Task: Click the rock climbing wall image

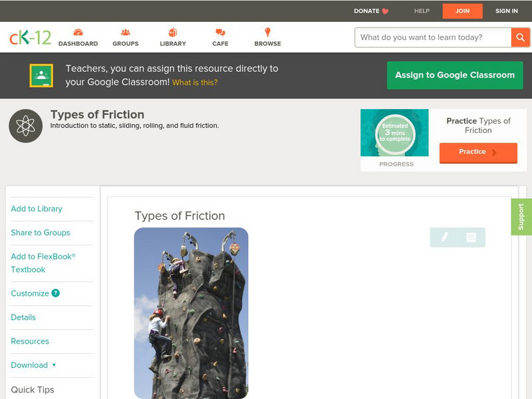Action: [191, 313]
